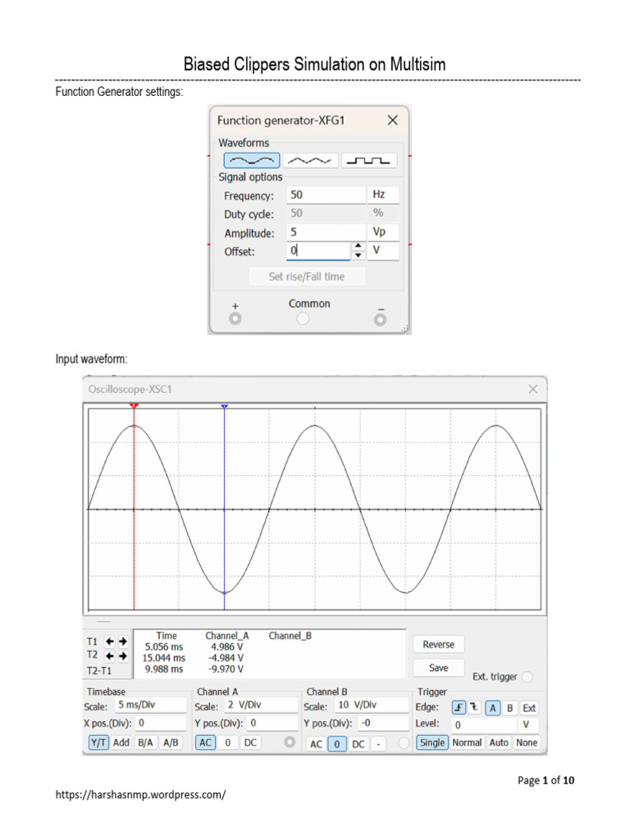Open the offset V unit selector

(x=383, y=250)
